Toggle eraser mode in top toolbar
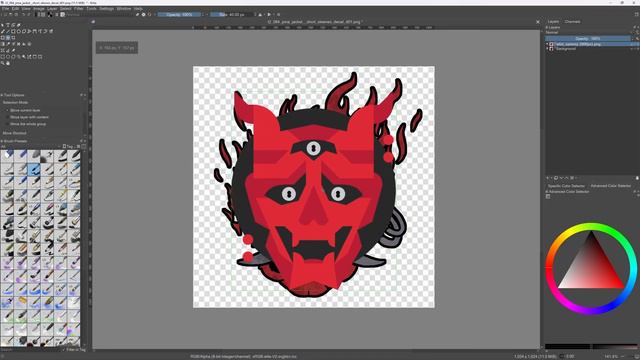Viewport: 640px width, 360px height. 138,14
